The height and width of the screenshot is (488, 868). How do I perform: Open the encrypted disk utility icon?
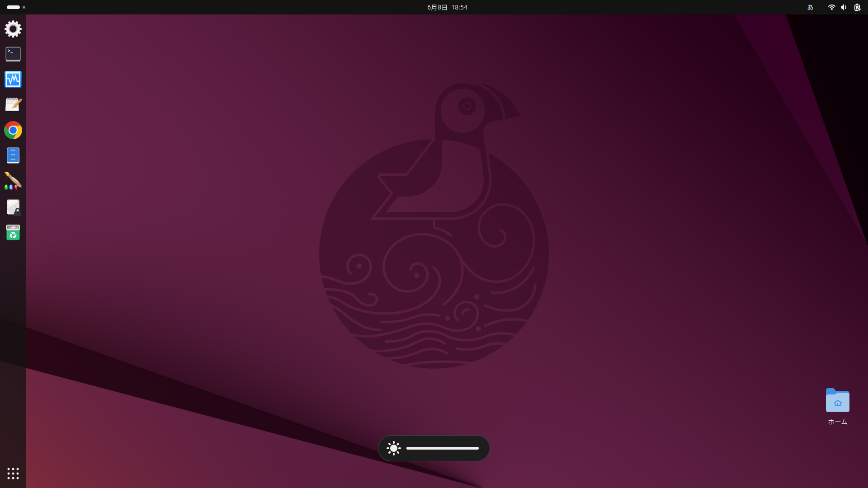(13, 206)
